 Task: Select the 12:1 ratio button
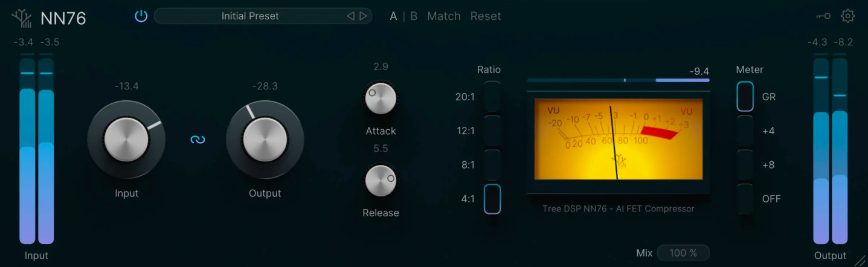click(x=492, y=130)
